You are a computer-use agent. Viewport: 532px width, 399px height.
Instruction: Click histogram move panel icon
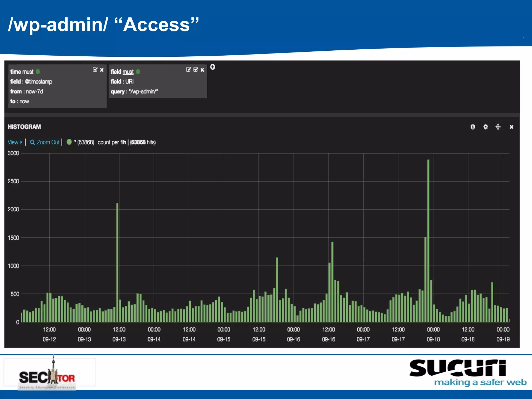(x=498, y=127)
